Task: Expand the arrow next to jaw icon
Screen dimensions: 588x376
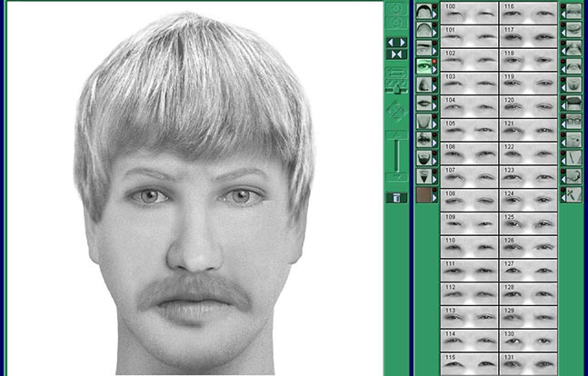Action: 434,124
